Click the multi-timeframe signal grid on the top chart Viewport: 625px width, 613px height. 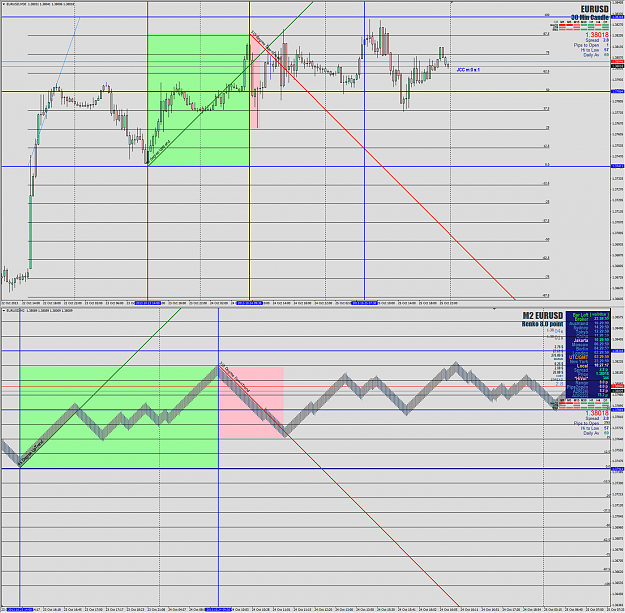tap(580, 26)
